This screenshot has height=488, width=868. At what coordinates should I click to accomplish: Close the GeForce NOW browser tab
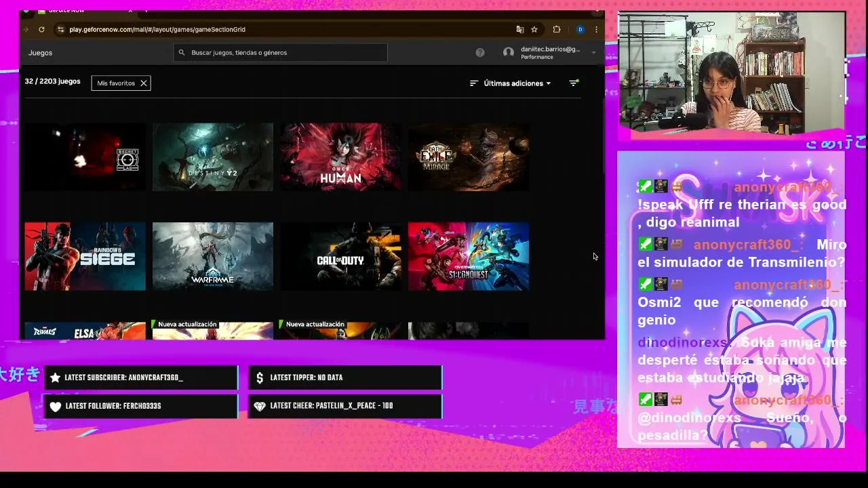click(x=130, y=12)
